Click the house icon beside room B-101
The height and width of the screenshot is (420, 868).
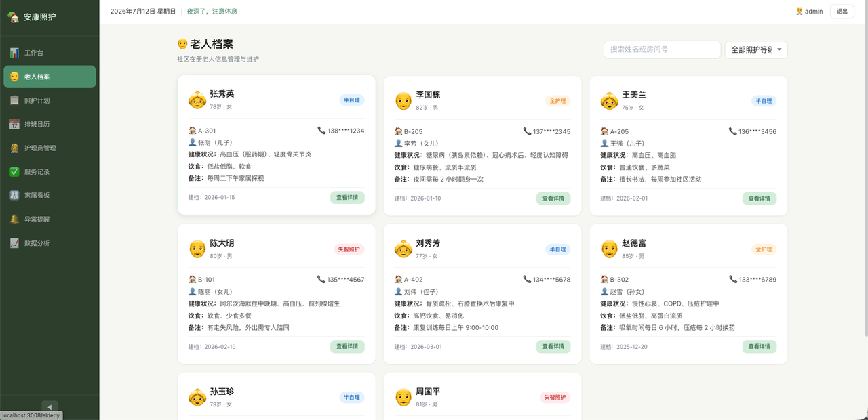point(193,279)
